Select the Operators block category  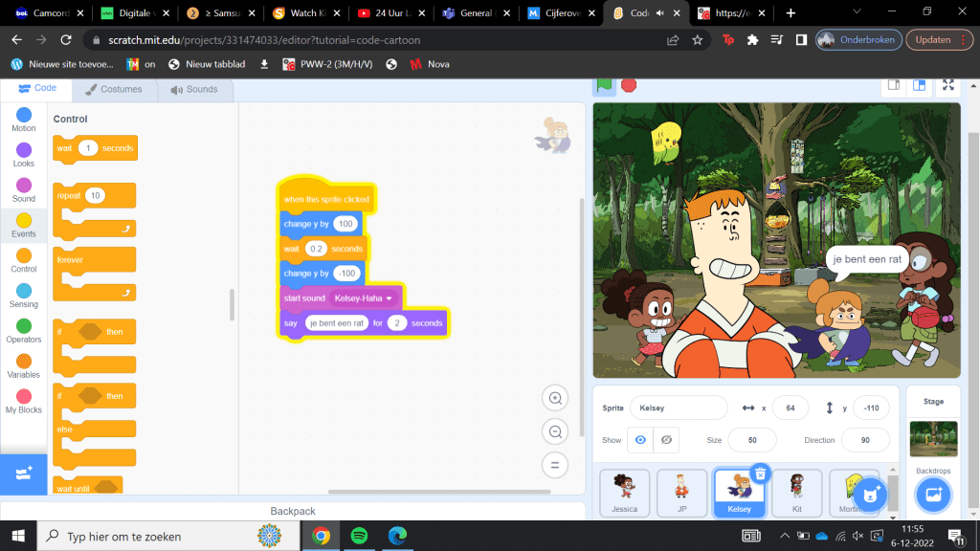click(24, 330)
